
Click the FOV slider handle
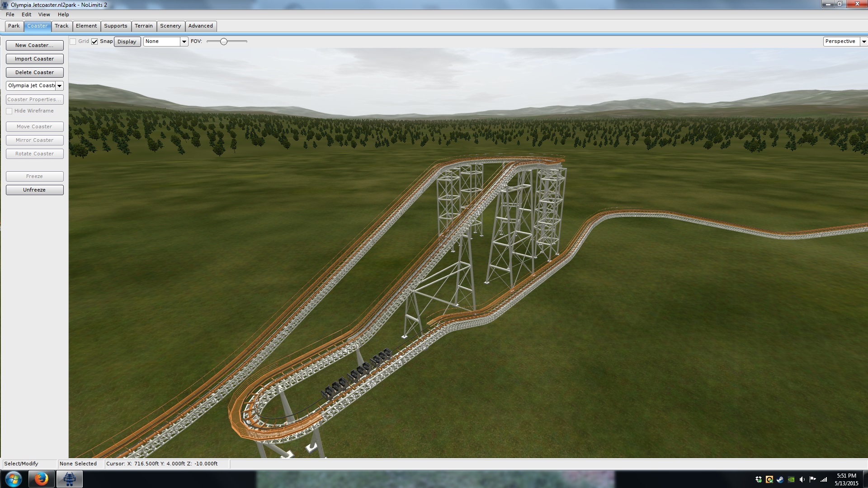(x=224, y=42)
